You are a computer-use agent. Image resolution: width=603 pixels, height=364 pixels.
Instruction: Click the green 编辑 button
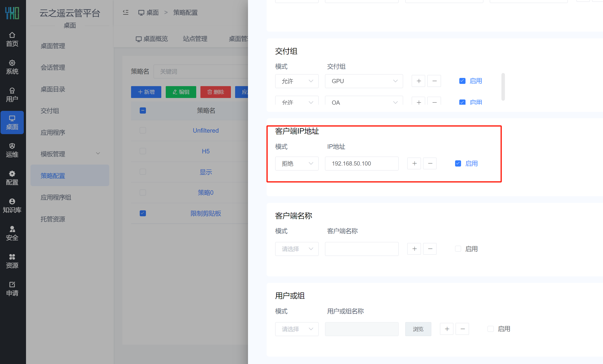pos(181,92)
